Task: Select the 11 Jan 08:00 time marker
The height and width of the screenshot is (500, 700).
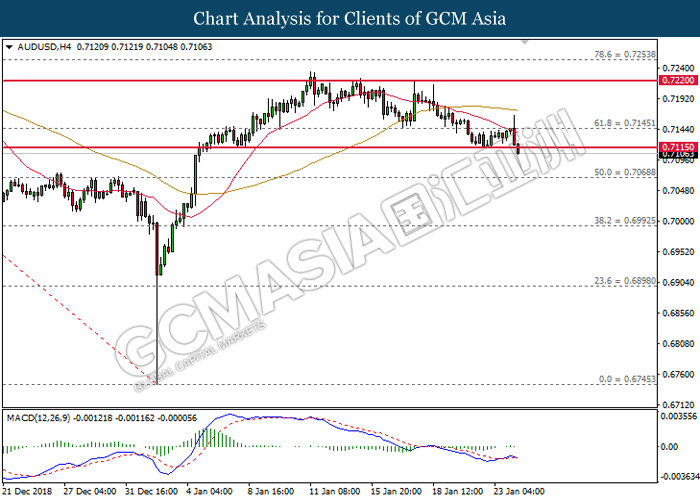Action: [x=334, y=491]
